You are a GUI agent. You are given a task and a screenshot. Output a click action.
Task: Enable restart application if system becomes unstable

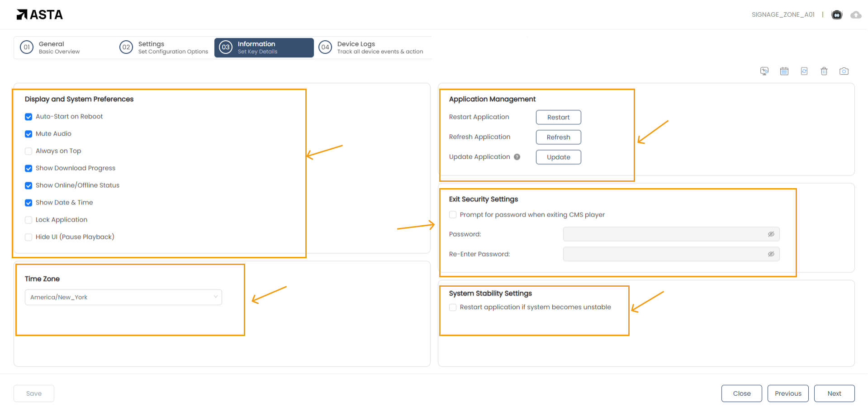(x=453, y=308)
